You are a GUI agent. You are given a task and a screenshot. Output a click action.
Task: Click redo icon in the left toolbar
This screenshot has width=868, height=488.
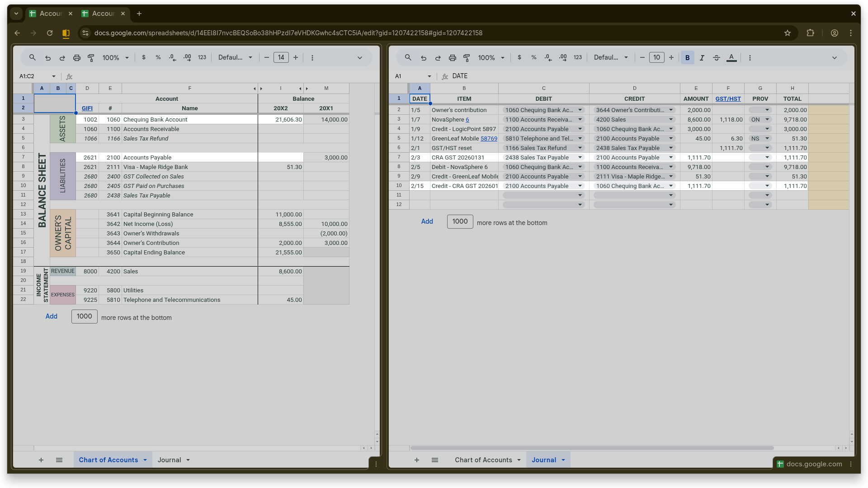coord(62,58)
